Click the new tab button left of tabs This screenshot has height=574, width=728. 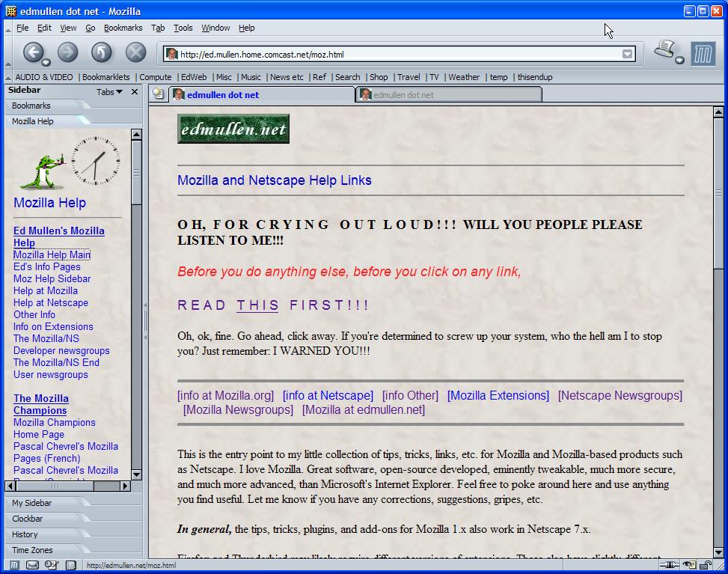point(158,94)
